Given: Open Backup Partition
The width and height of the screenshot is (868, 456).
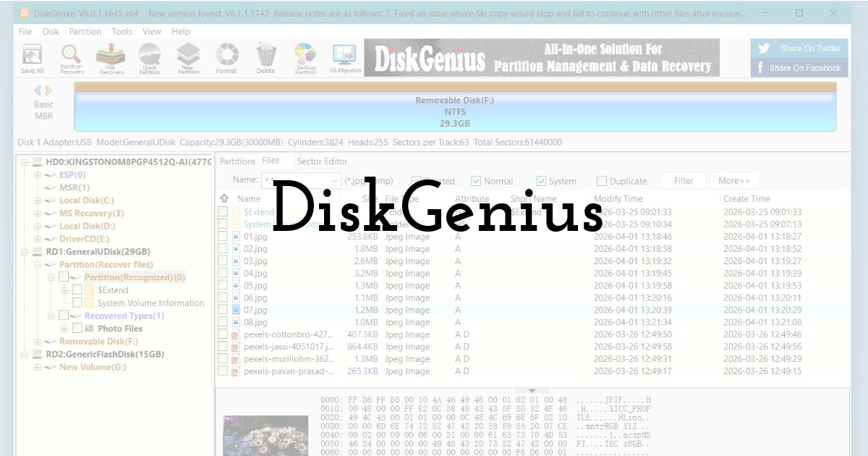Looking at the screenshot, I should pyautogui.click(x=305, y=58).
